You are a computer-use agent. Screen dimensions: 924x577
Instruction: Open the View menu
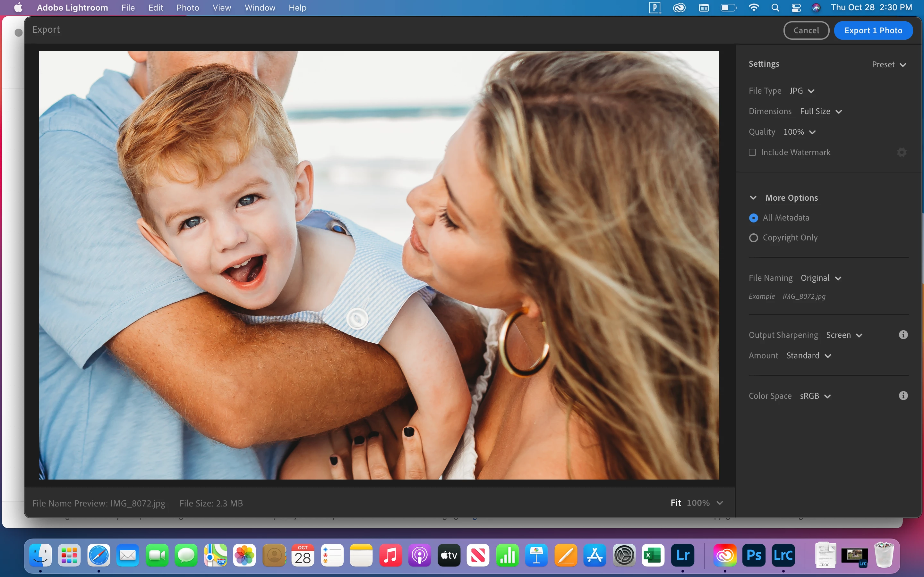click(x=221, y=8)
